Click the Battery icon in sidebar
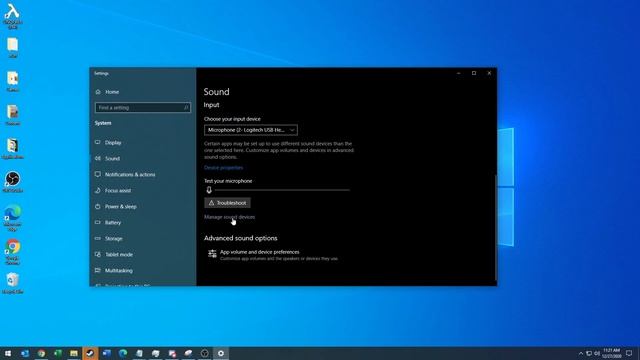 click(98, 222)
